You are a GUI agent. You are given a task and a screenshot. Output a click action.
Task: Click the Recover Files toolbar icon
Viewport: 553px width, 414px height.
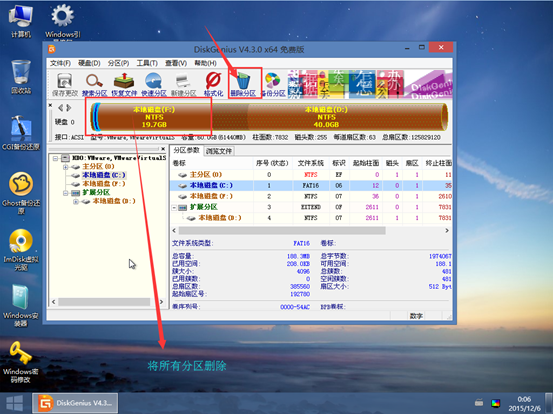point(124,84)
